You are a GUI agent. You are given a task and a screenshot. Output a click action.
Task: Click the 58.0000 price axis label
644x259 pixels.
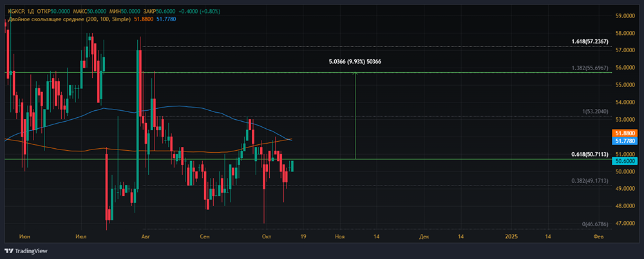tap(624, 34)
